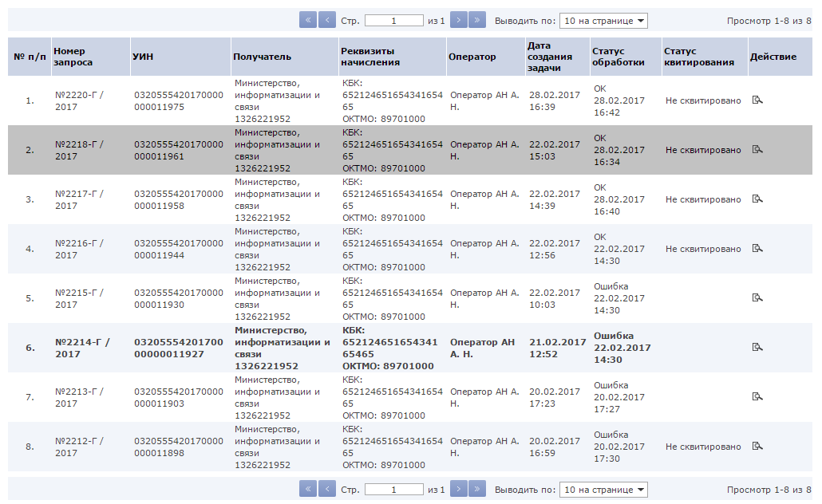Go to next page in top pager
Screen dimensions: 822x504
point(459,21)
